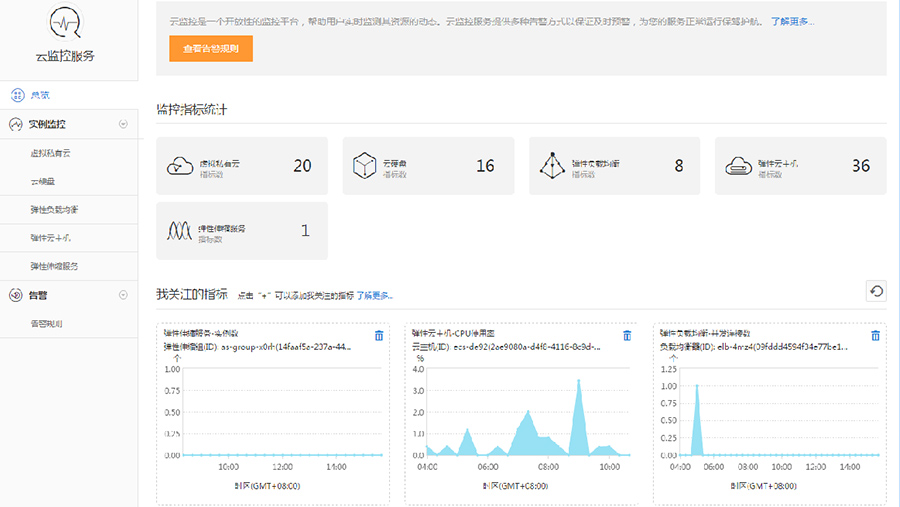The width and height of the screenshot is (900, 507).
Task: Click the peak in the CPU usage graph
Action: coord(579,381)
